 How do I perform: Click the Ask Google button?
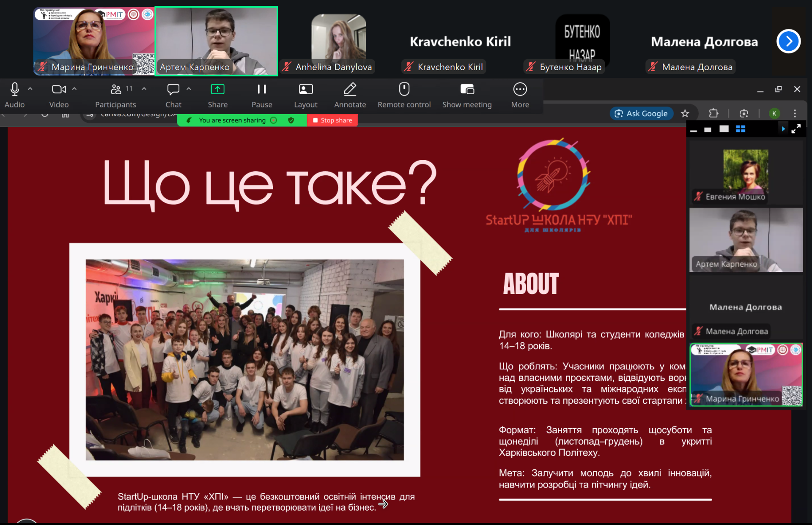tap(641, 113)
